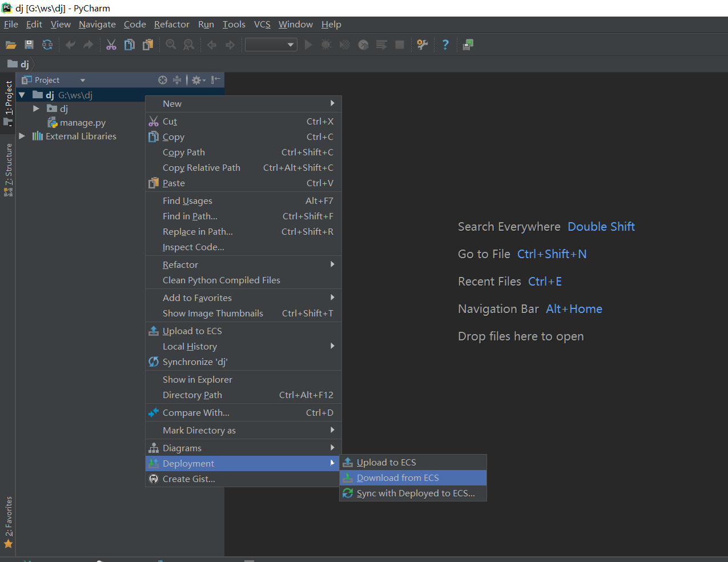This screenshot has width=728, height=562.
Task: Hide the Project panel with hide icon
Action: pyautogui.click(x=215, y=80)
